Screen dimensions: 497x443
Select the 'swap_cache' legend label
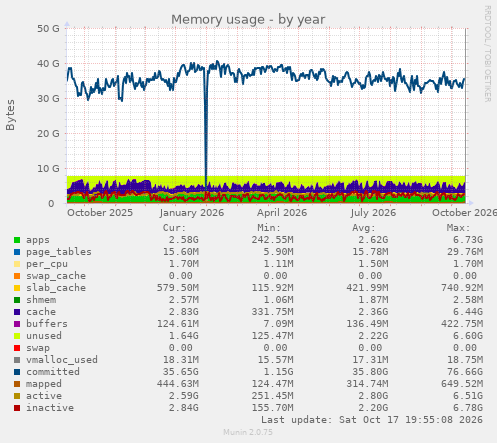point(56,276)
